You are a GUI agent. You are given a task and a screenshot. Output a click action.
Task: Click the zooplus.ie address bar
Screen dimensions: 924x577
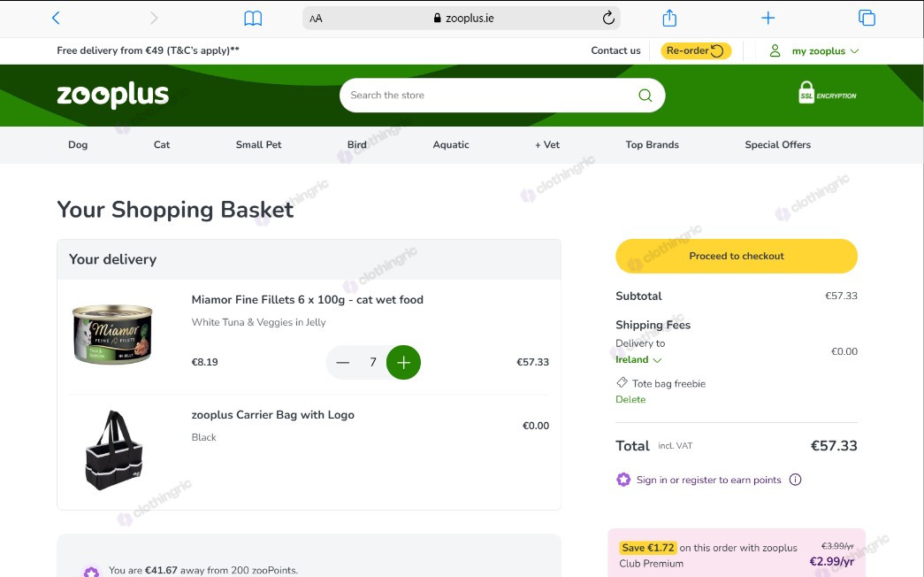pos(462,19)
